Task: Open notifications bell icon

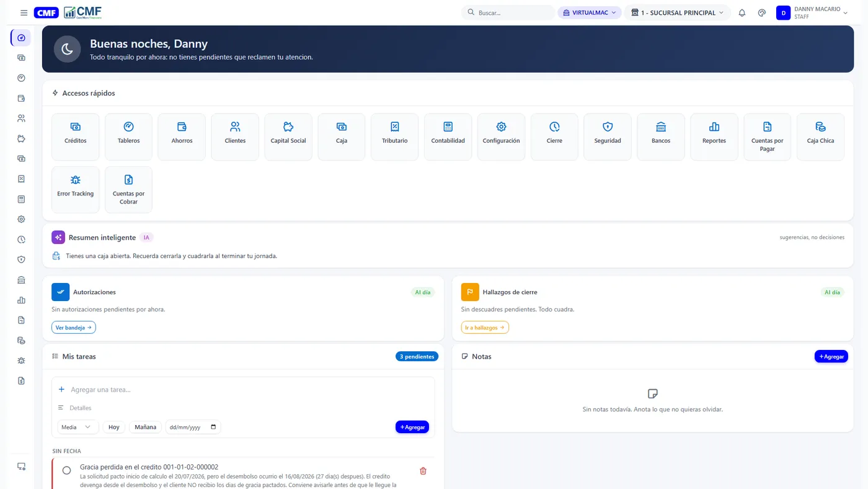Action: tap(742, 12)
